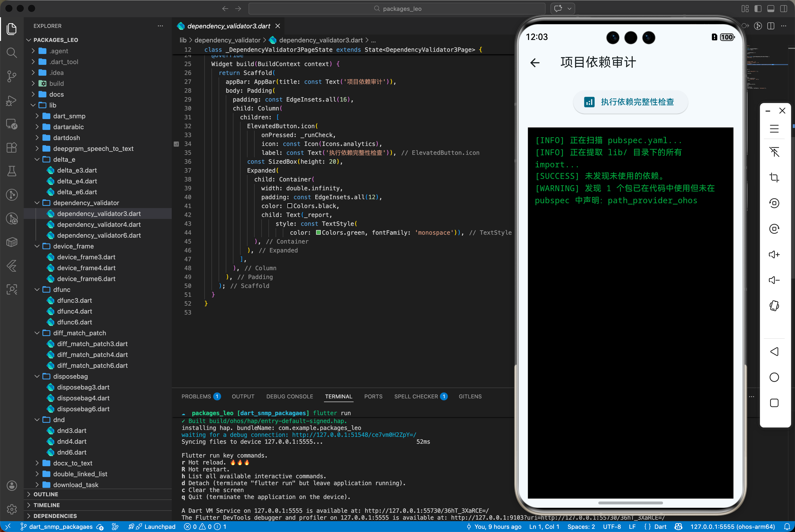The width and height of the screenshot is (795, 532).
Task: Open the Extensions view
Action: tap(12, 148)
